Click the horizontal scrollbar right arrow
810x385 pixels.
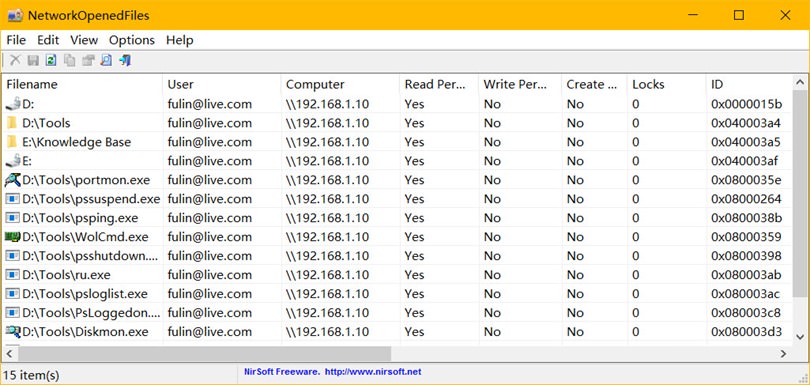[x=784, y=354]
